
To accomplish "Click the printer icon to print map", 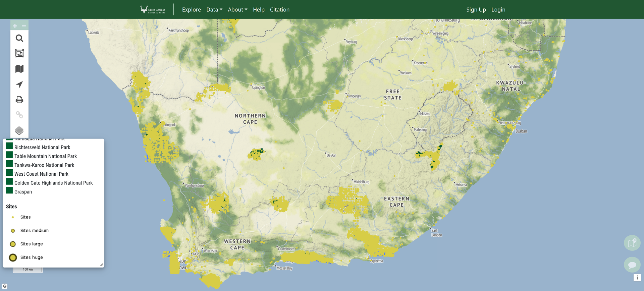I will click(x=19, y=100).
